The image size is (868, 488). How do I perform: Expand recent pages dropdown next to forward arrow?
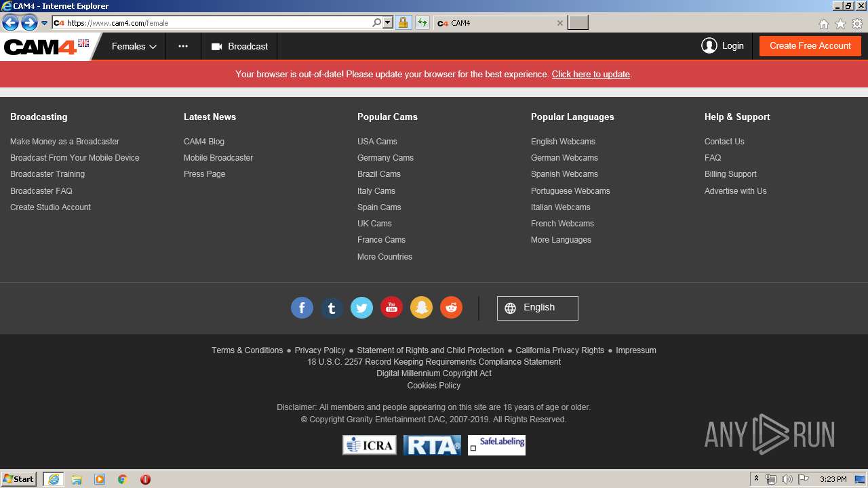(x=45, y=23)
